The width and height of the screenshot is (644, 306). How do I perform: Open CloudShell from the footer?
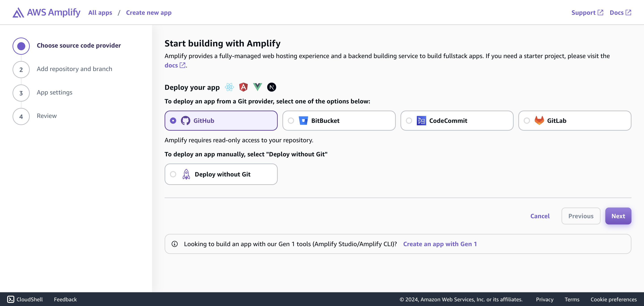coord(25,299)
